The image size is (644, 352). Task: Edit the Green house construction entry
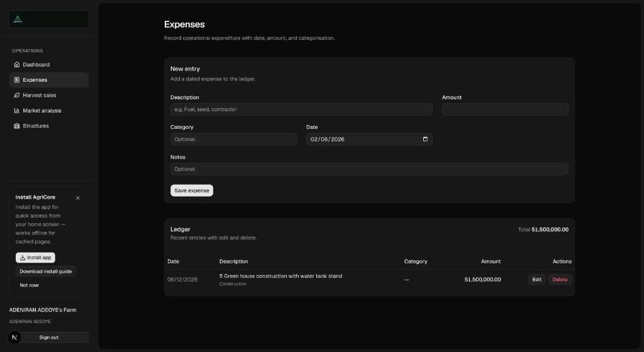point(536,279)
